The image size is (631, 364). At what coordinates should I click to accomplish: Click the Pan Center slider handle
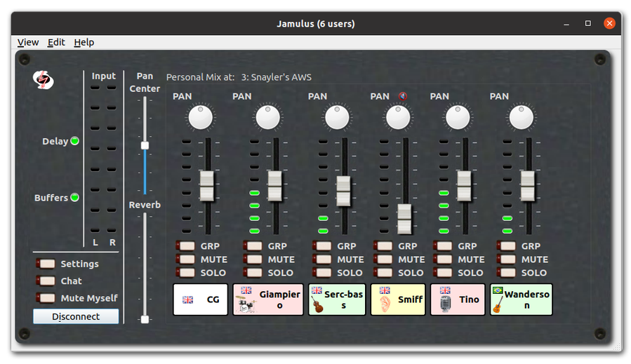[x=145, y=146]
